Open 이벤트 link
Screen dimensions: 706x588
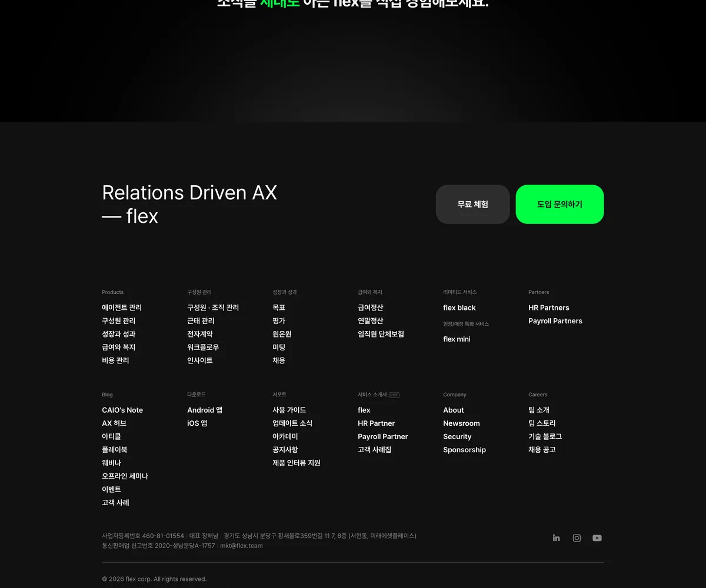click(x=111, y=490)
